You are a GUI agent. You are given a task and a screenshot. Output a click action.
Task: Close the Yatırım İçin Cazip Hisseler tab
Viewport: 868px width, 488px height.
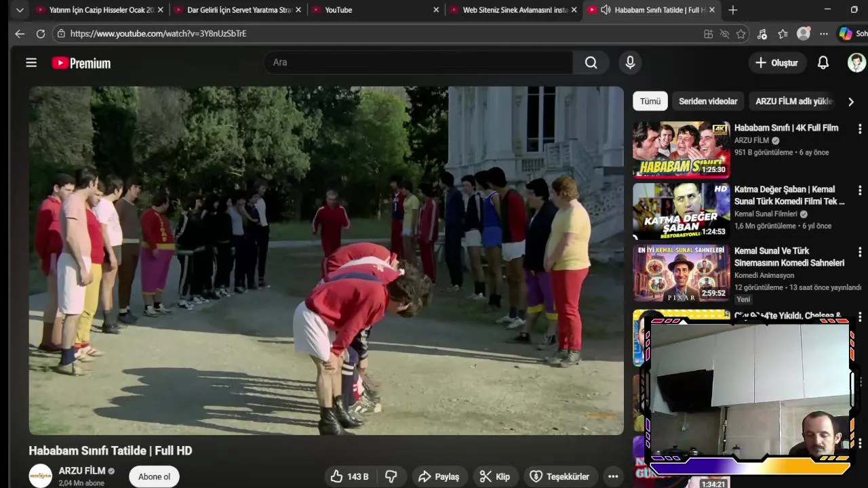point(160,10)
